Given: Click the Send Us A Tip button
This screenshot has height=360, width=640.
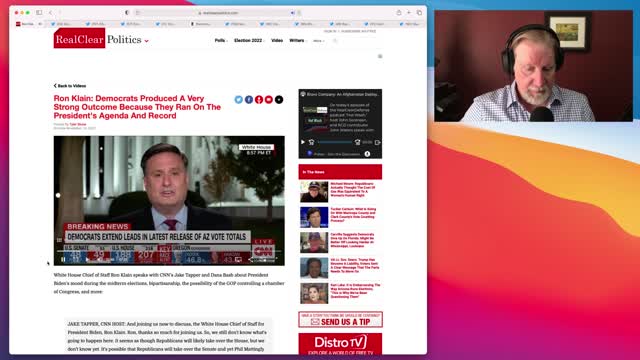Looking at the screenshot, I should pyautogui.click(x=340, y=320).
